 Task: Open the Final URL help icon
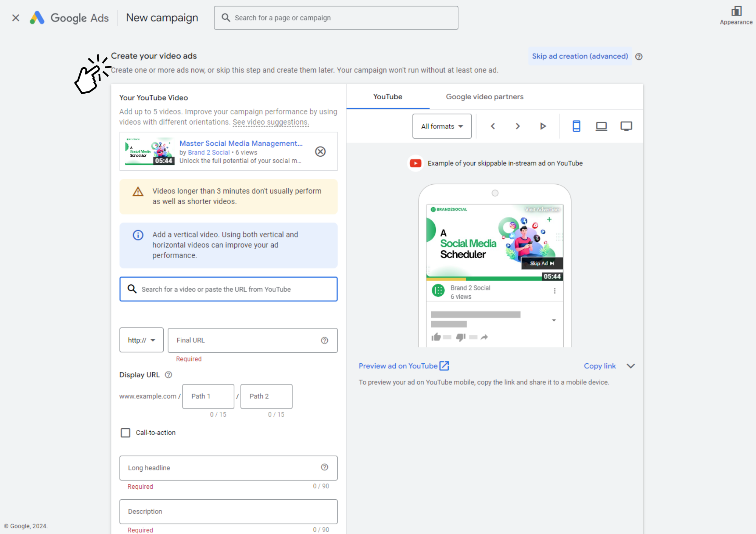(x=324, y=340)
